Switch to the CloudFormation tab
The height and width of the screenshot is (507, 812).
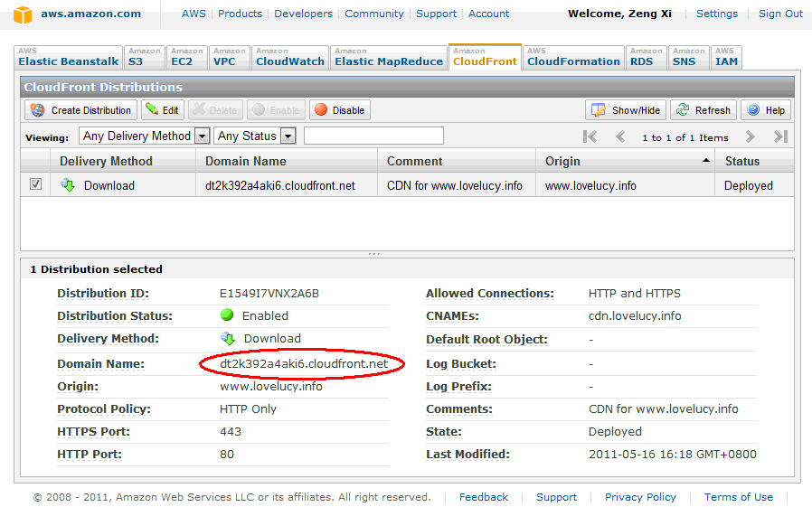tap(573, 57)
